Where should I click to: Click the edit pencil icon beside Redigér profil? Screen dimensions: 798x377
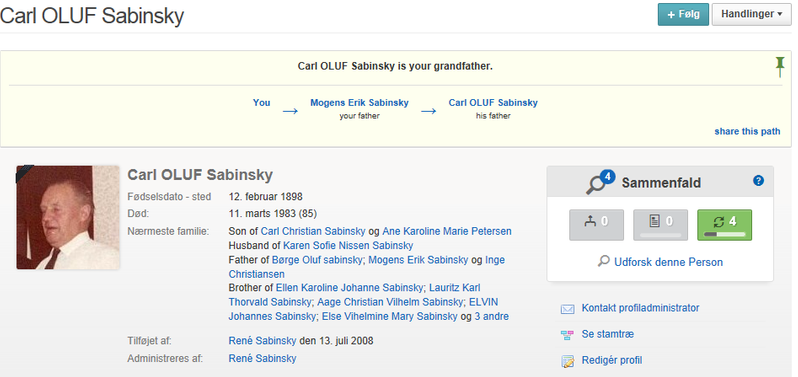[x=567, y=361]
